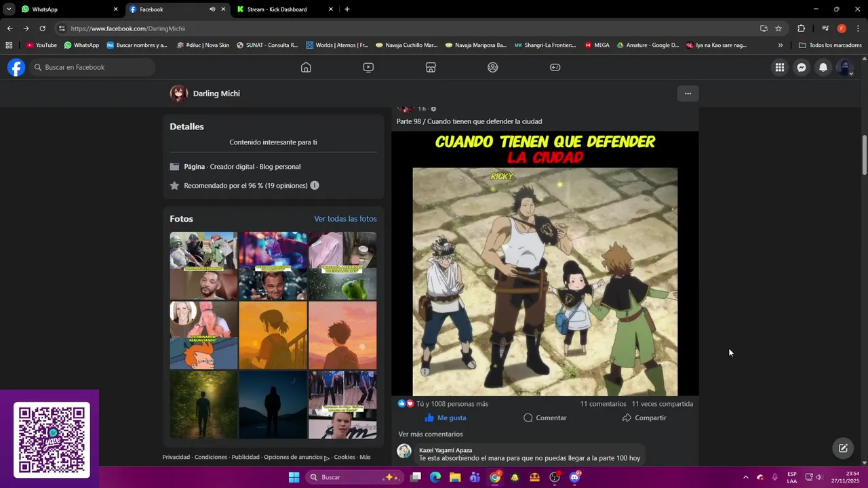Click the Buscar en Facebook search field
868x488 pixels.
pos(92,67)
